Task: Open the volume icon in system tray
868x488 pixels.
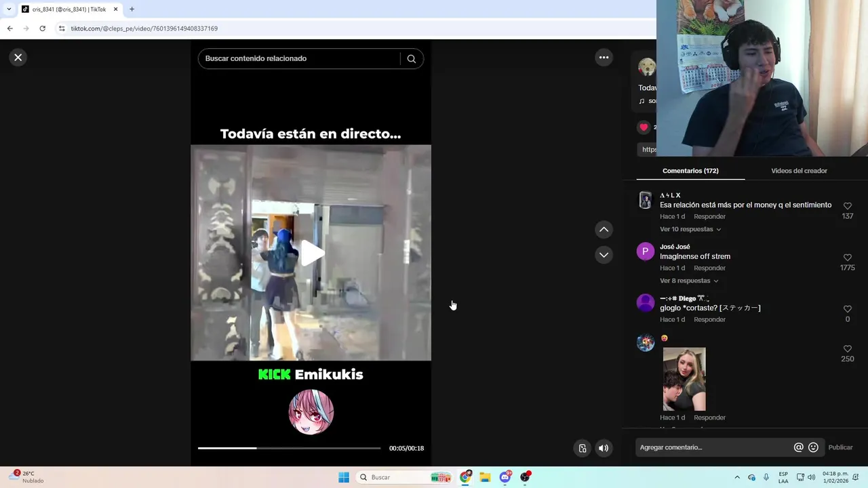Action: [x=811, y=477]
